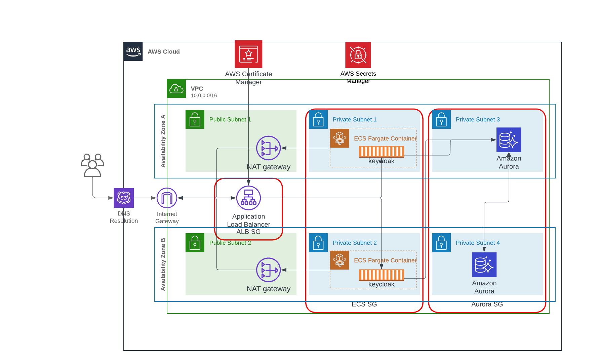Click the 'Private Subnet 3' label
Image resolution: width=599 pixels, height=364 pixels.
coord(478,120)
